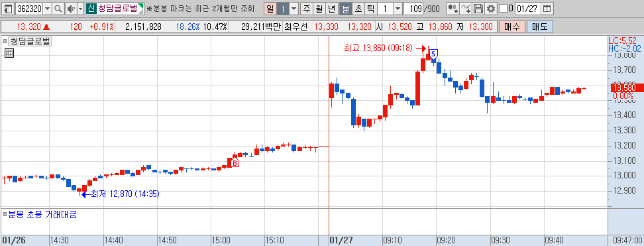
Task: Click the highlighted day period value 1
Action: click(x=282, y=8)
